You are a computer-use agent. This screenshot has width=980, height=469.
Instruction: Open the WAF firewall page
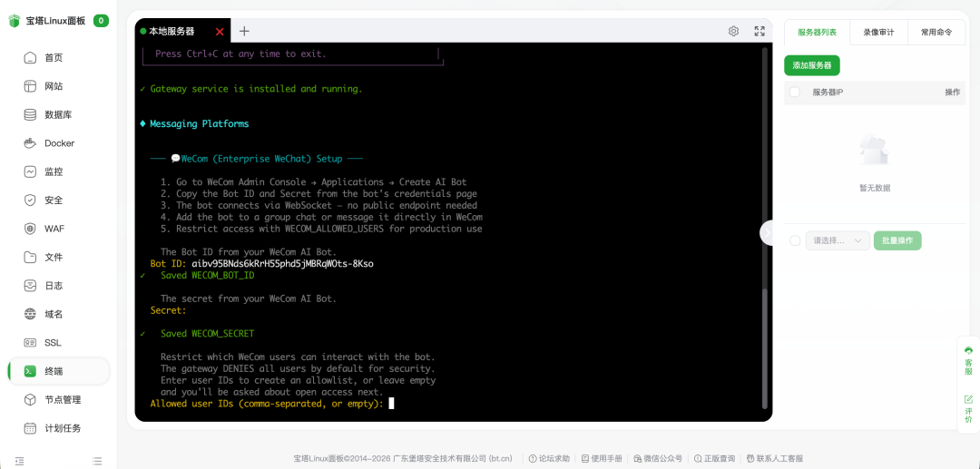click(x=58, y=229)
